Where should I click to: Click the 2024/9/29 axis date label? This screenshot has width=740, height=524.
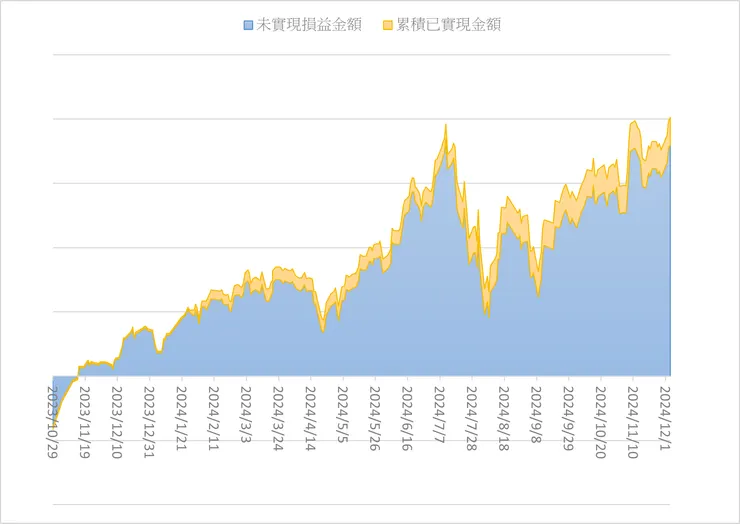(x=568, y=419)
